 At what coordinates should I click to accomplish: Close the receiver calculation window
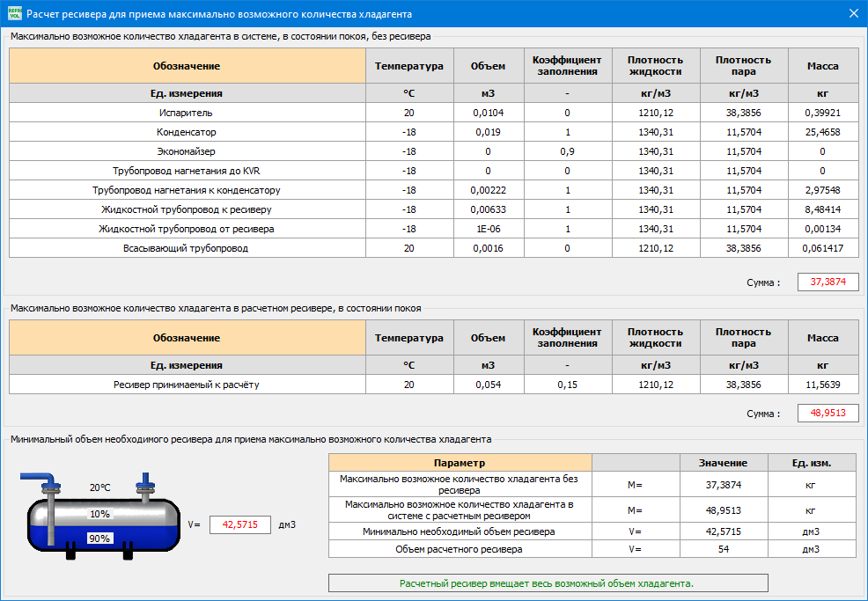[x=854, y=13]
